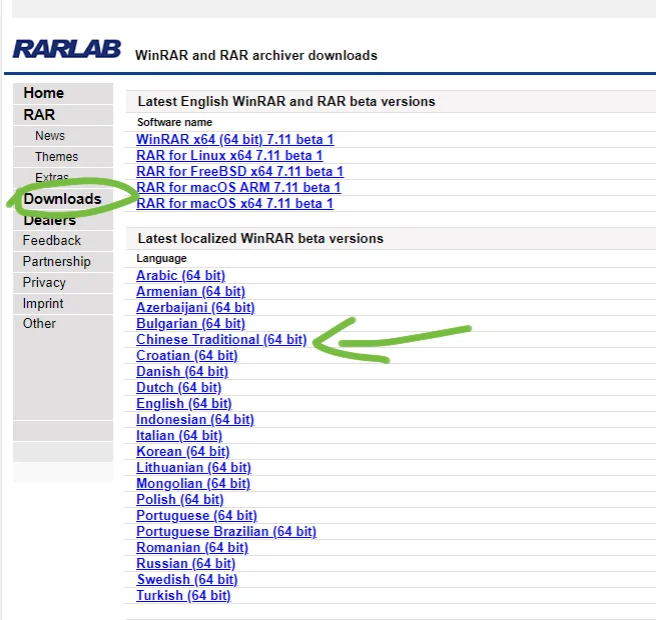Open Portuguese (64 bit) download link
The height and width of the screenshot is (620, 656).
click(197, 515)
